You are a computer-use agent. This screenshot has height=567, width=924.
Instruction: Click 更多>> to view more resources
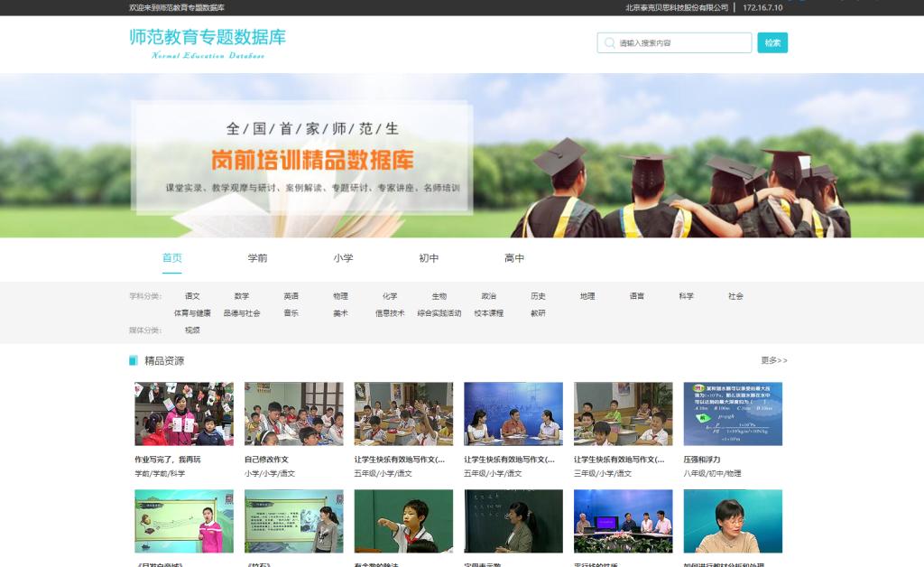pos(773,361)
